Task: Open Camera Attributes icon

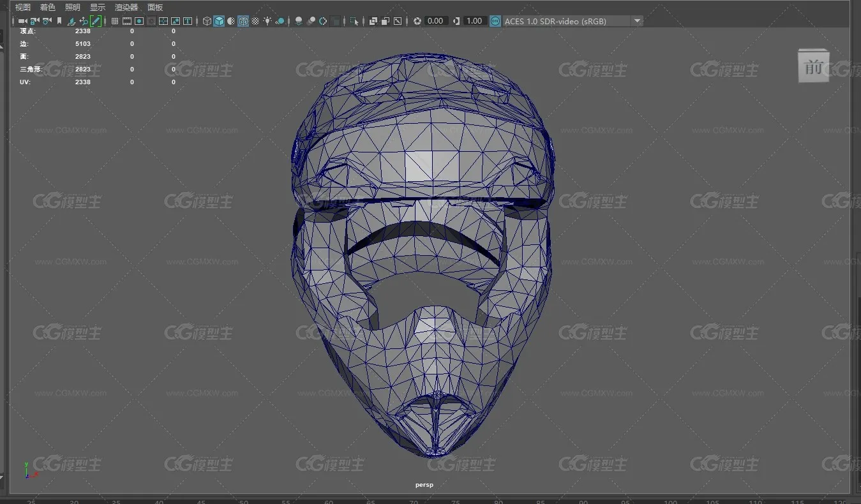Action: (47, 21)
